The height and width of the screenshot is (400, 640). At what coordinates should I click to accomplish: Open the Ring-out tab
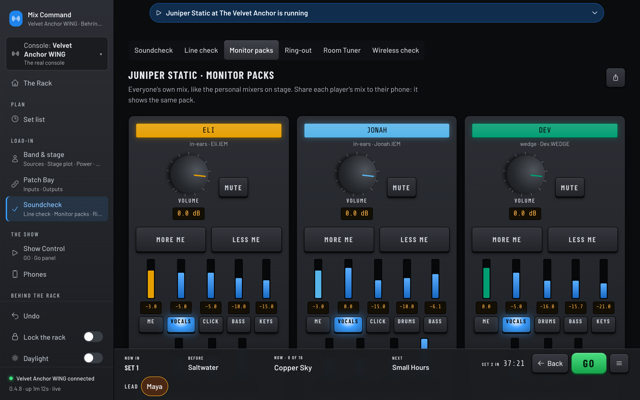click(298, 50)
